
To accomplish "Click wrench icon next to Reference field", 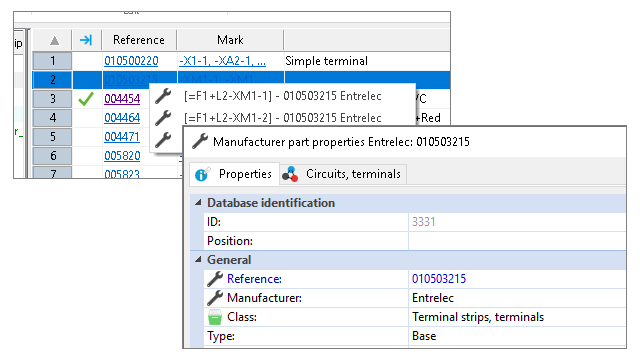I will [x=215, y=279].
